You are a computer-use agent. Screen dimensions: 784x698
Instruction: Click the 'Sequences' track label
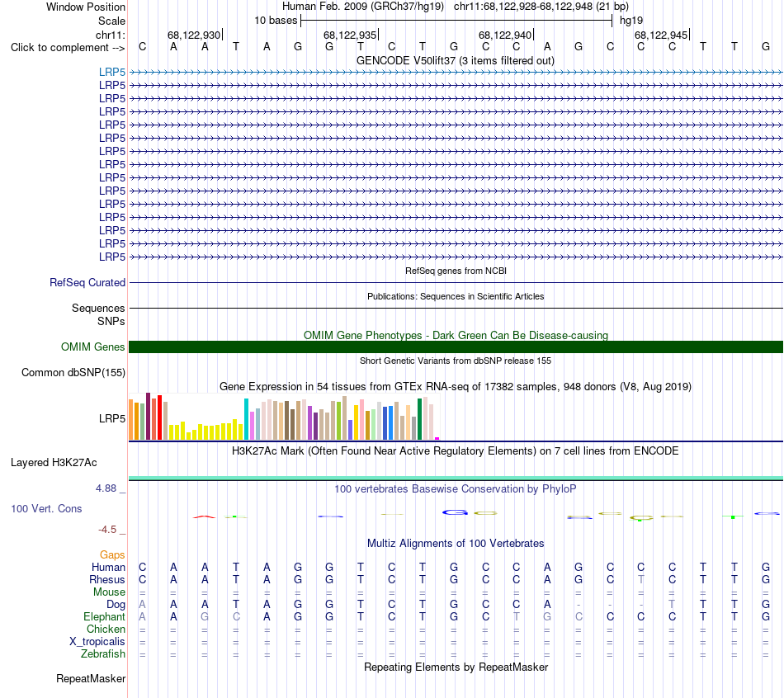(x=98, y=308)
